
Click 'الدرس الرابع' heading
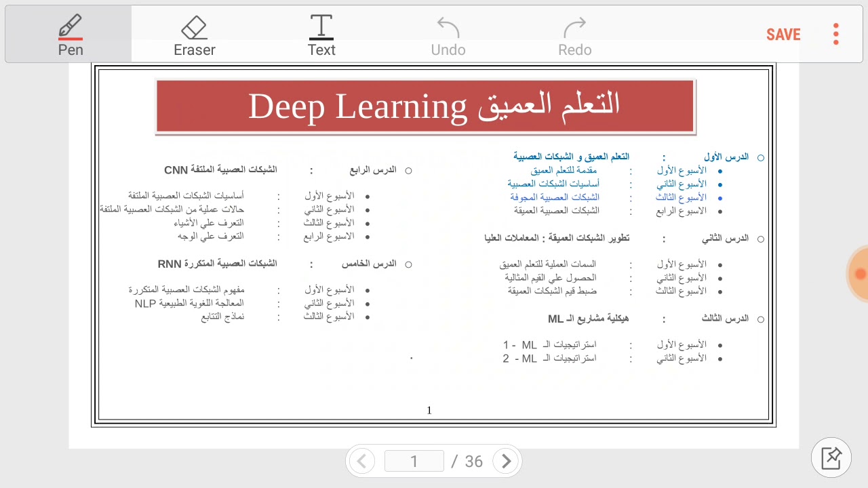[373, 169]
